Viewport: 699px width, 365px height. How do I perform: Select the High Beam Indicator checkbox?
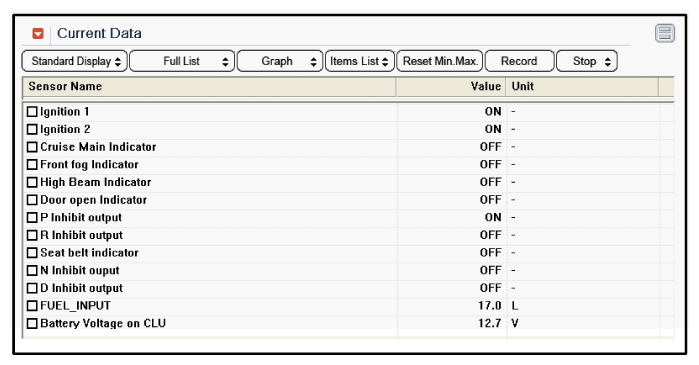(32, 182)
